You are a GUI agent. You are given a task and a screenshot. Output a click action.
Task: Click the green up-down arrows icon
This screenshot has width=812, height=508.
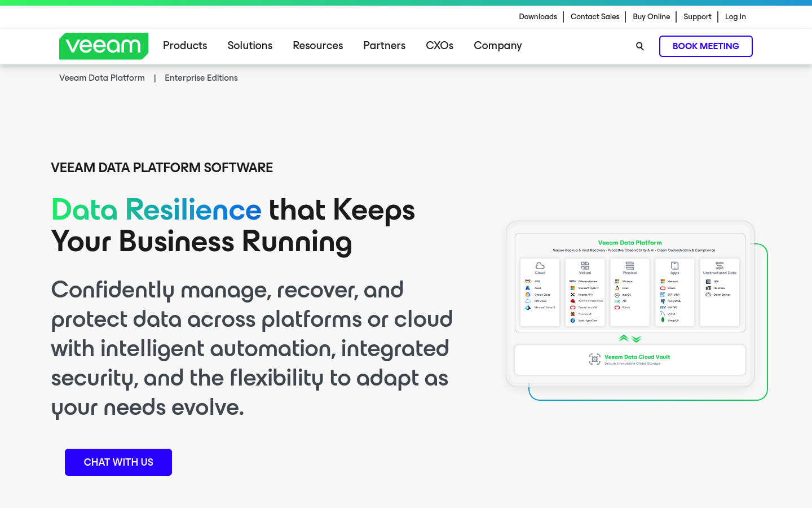point(630,339)
